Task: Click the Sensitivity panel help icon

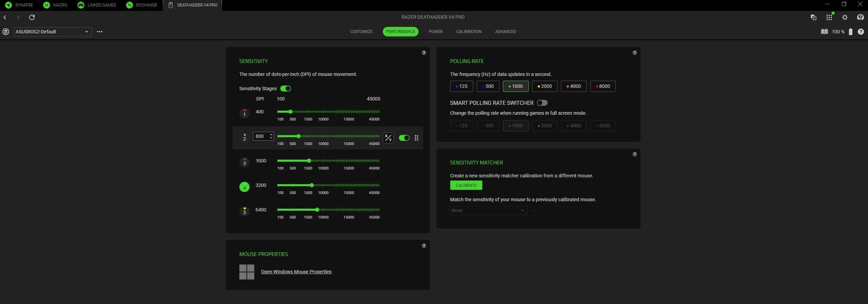Action: [424, 53]
